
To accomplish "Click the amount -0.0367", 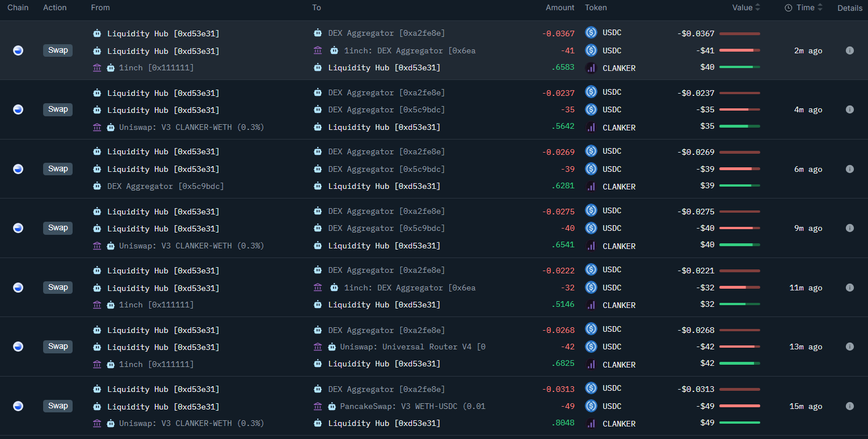I will [x=558, y=33].
